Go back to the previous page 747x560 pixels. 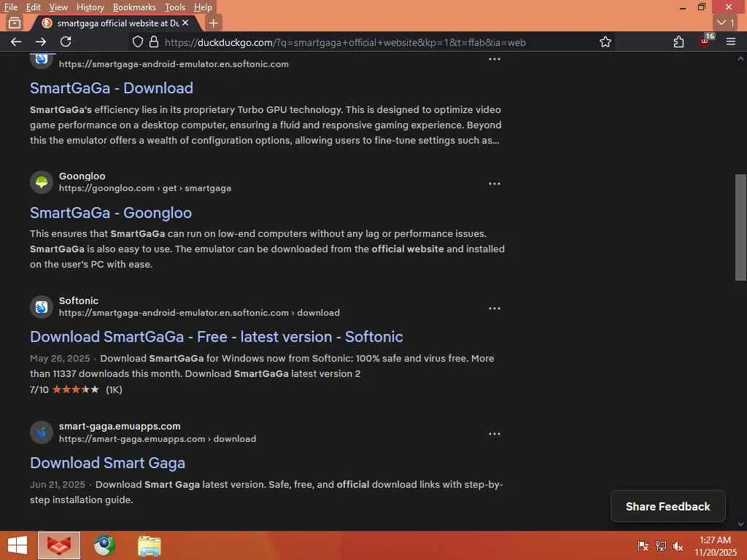(x=16, y=42)
